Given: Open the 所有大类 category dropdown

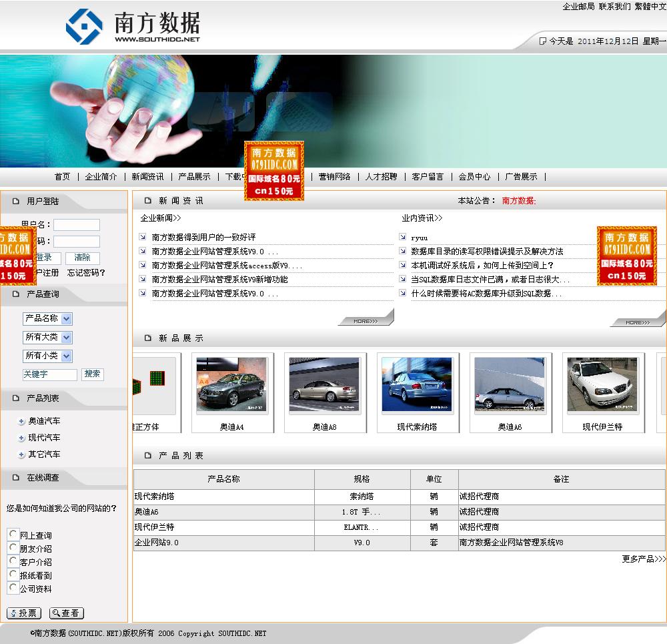Looking at the screenshot, I should click(47, 337).
